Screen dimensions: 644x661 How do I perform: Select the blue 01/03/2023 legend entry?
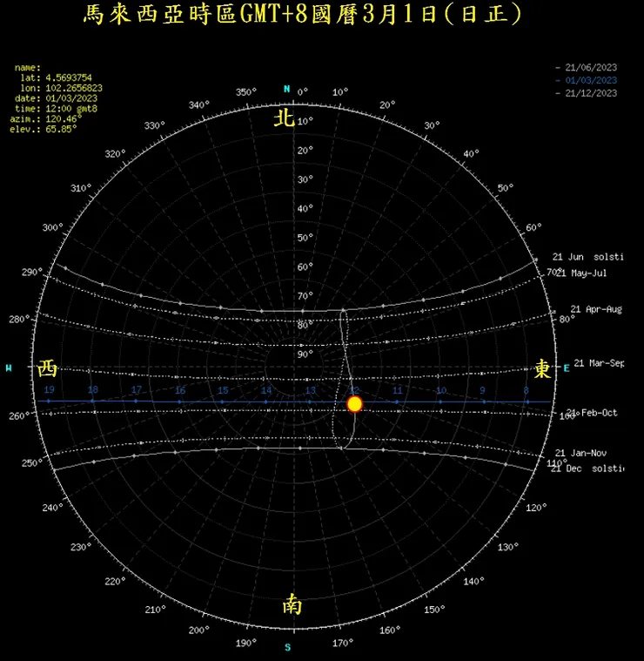(587, 80)
